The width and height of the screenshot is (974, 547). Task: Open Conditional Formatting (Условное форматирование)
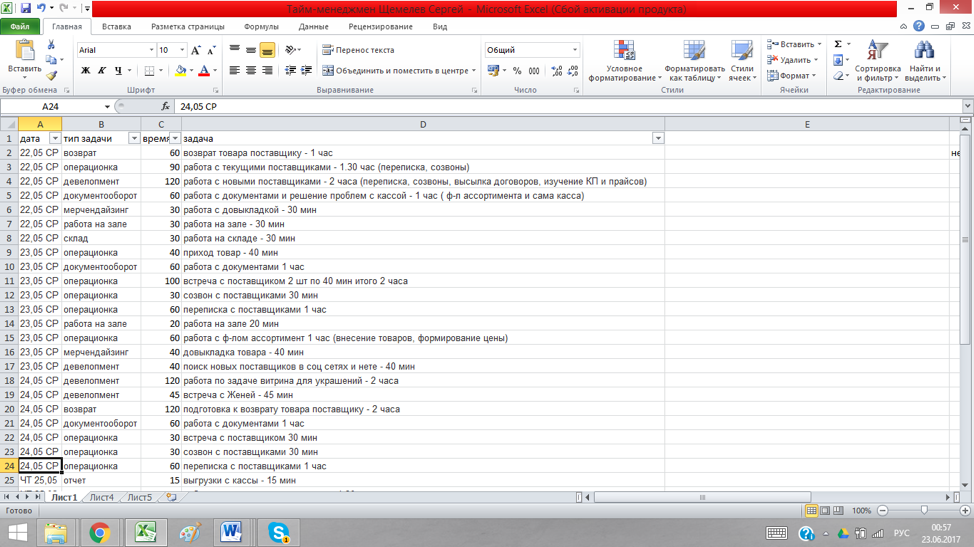(624, 62)
